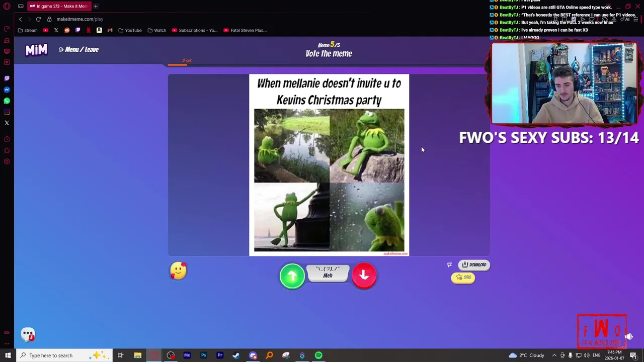
Task: Open Messenger in the Opera sidebar
Action: pos(7,89)
